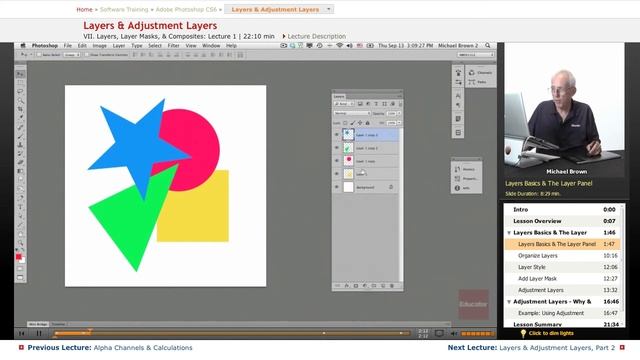640x360 pixels.
Task: Expand the Lecture Description
Action: tap(314, 36)
